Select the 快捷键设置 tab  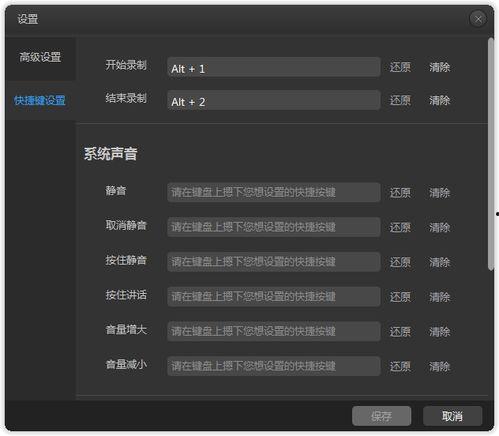(x=40, y=100)
